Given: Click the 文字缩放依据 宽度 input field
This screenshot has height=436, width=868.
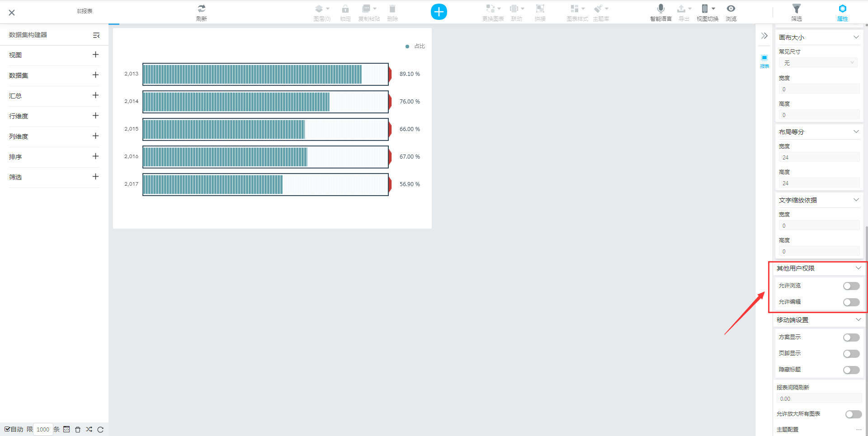Looking at the screenshot, I should coord(819,225).
